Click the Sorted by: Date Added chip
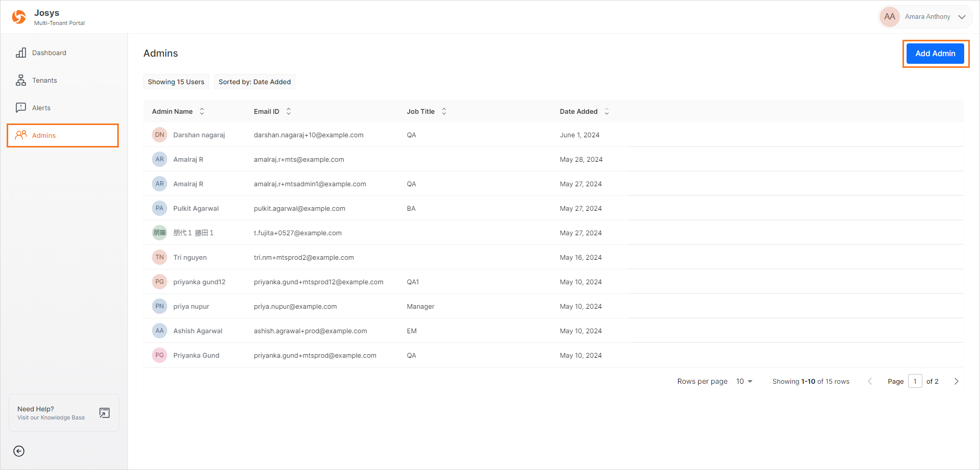 coord(254,82)
